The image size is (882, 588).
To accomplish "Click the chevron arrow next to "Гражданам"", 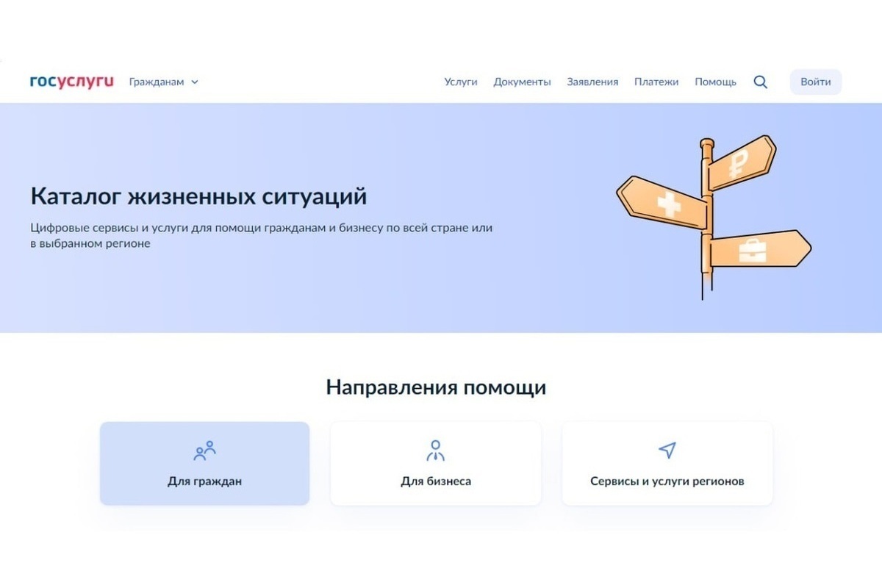I will (x=194, y=82).
